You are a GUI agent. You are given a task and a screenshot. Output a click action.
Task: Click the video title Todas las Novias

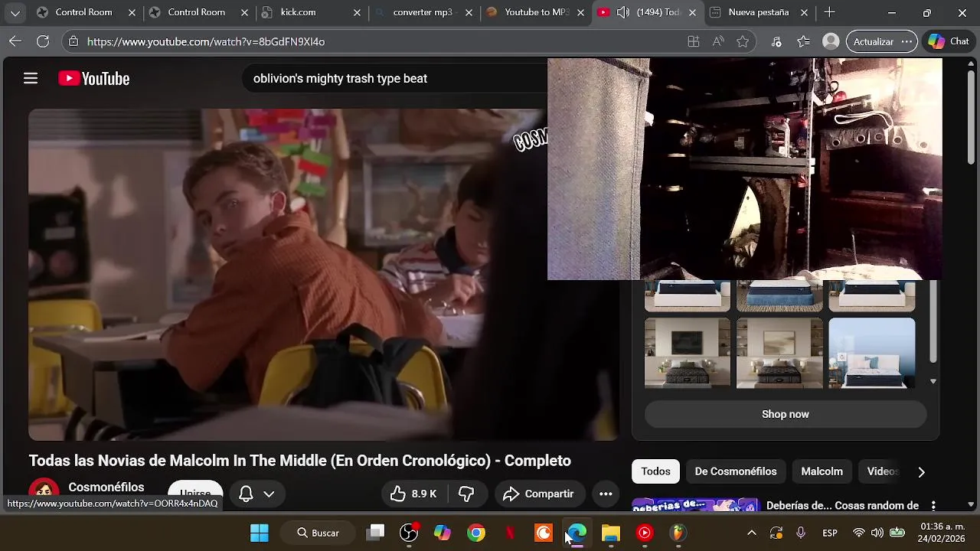(x=300, y=461)
